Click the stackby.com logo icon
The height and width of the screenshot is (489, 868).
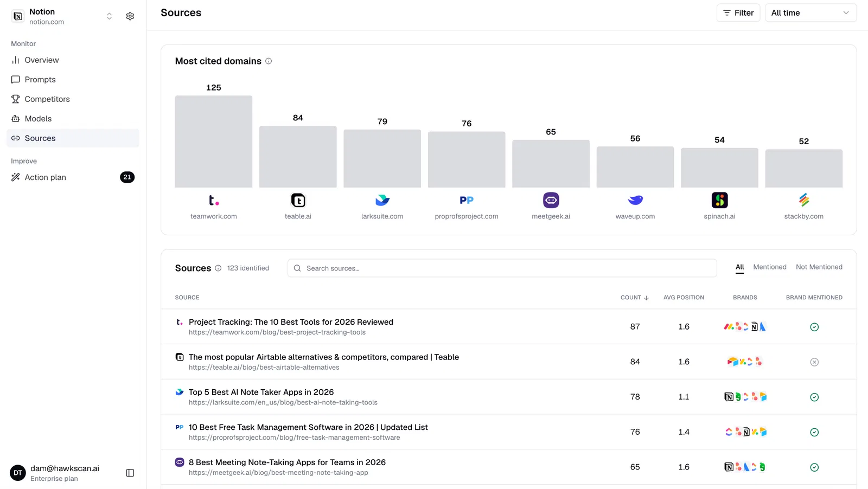804,201
